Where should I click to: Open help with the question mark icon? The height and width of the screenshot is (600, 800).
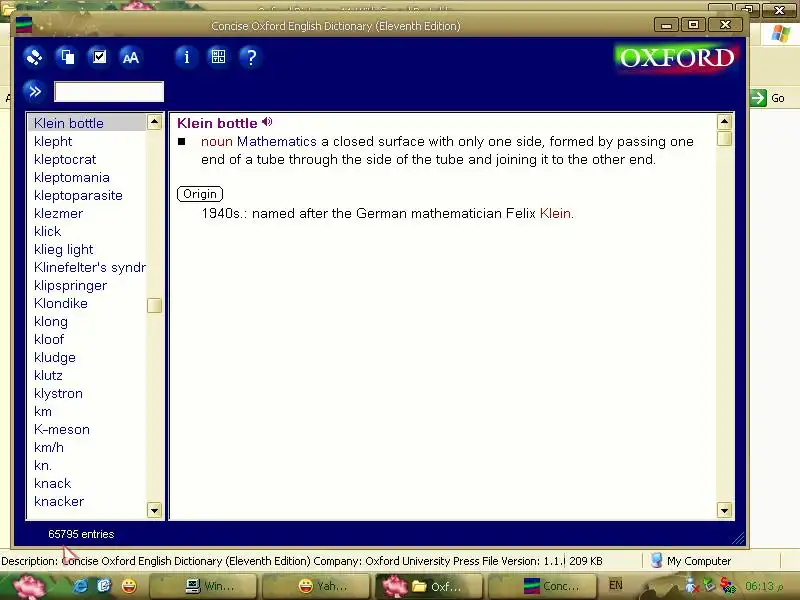tap(251, 57)
